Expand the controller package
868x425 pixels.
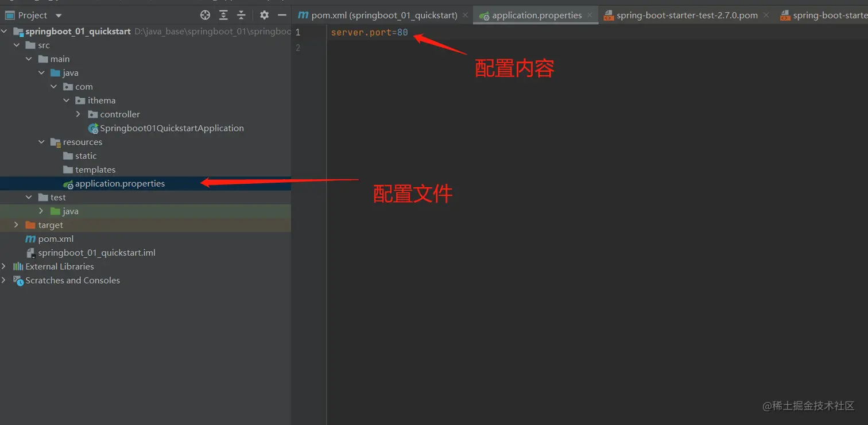coord(79,114)
